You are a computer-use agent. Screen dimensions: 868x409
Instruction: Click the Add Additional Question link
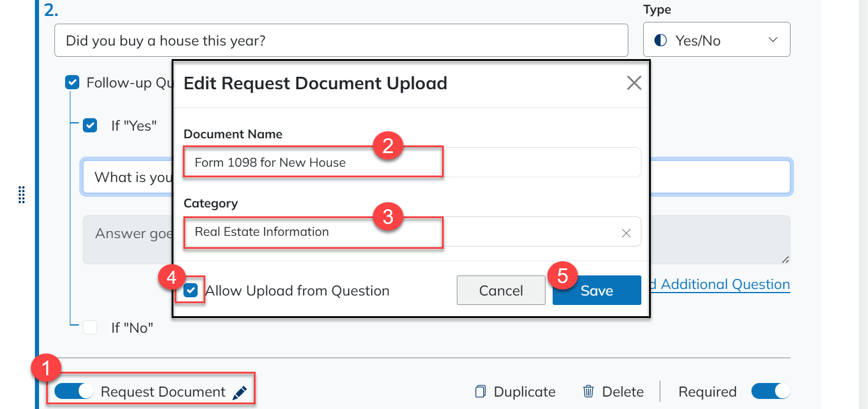[x=721, y=284]
